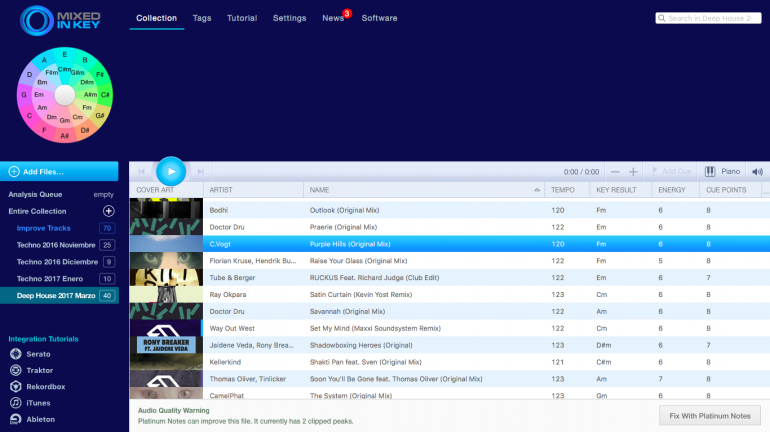Click the Add Cue flag button

(671, 171)
